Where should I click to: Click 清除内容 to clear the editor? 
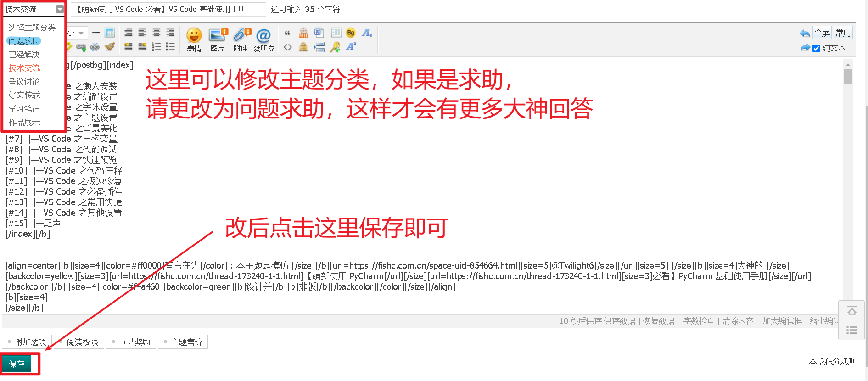point(738,321)
